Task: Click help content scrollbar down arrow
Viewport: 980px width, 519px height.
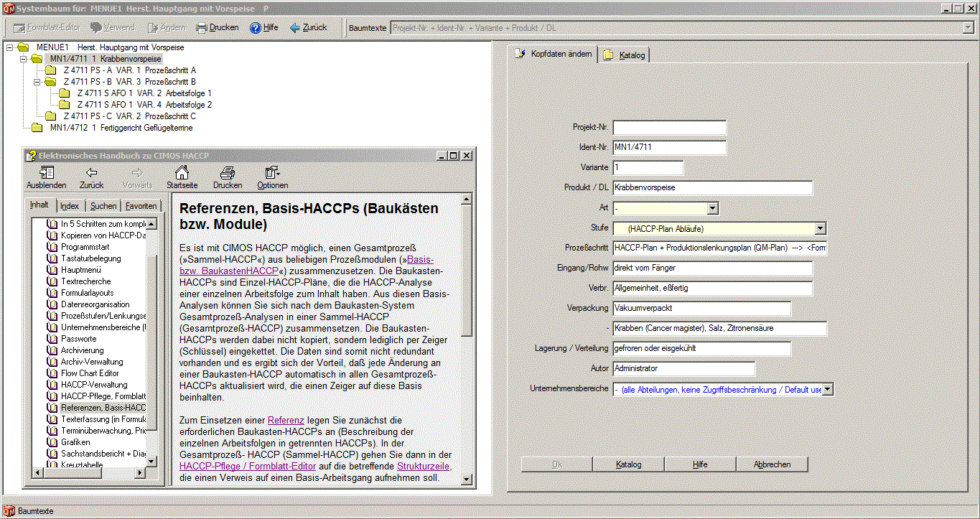Action: [x=467, y=479]
